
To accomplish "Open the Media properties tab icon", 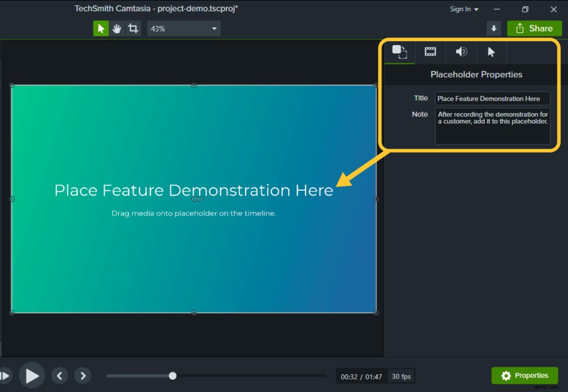I will pos(399,52).
